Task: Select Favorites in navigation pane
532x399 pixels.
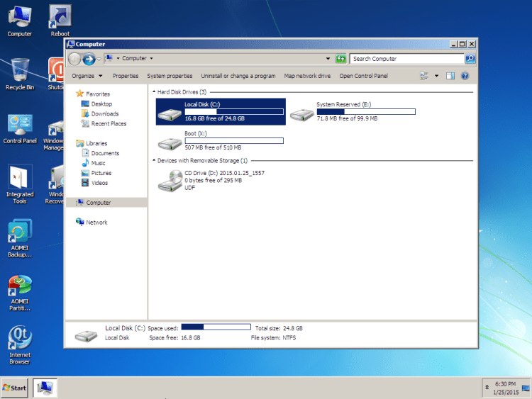Action: coord(98,94)
